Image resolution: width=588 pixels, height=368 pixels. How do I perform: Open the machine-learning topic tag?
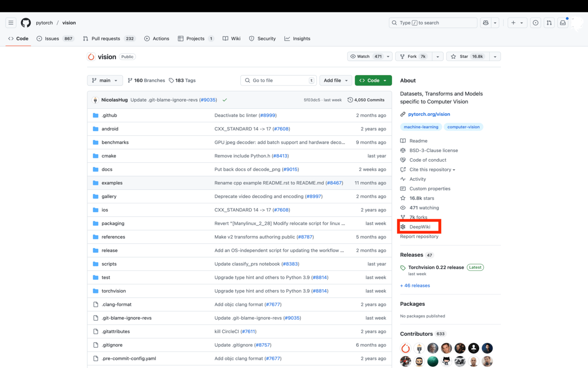(x=421, y=127)
